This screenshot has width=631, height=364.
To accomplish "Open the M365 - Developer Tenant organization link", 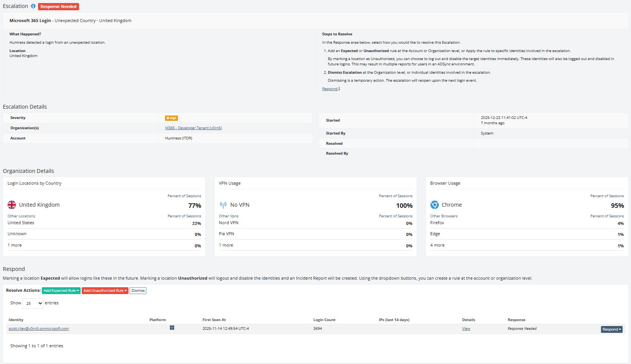I will coord(193,128).
